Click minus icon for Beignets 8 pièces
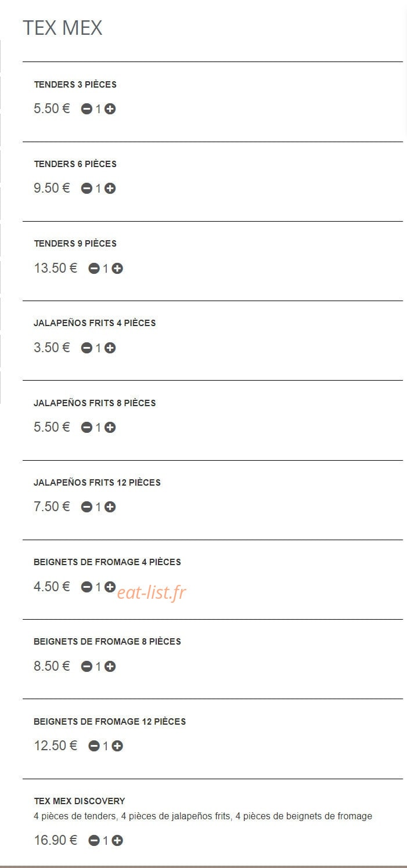The width and height of the screenshot is (407, 868). coord(87,667)
